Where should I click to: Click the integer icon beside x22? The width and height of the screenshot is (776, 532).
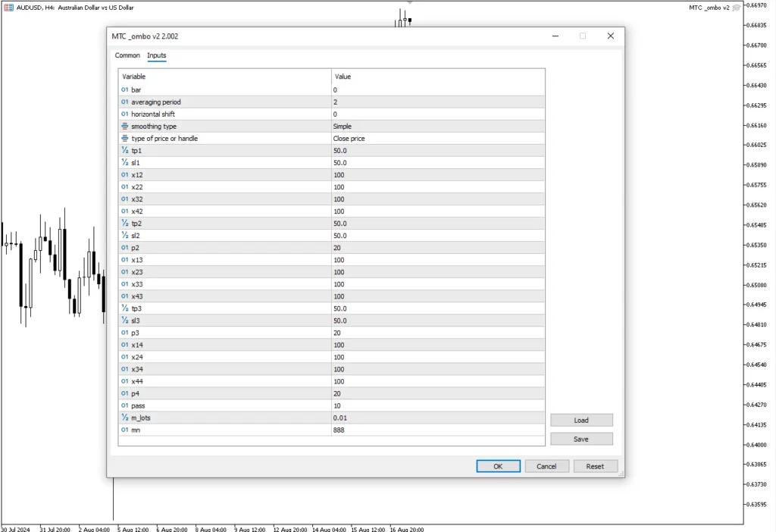pyautogui.click(x=125, y=187)
